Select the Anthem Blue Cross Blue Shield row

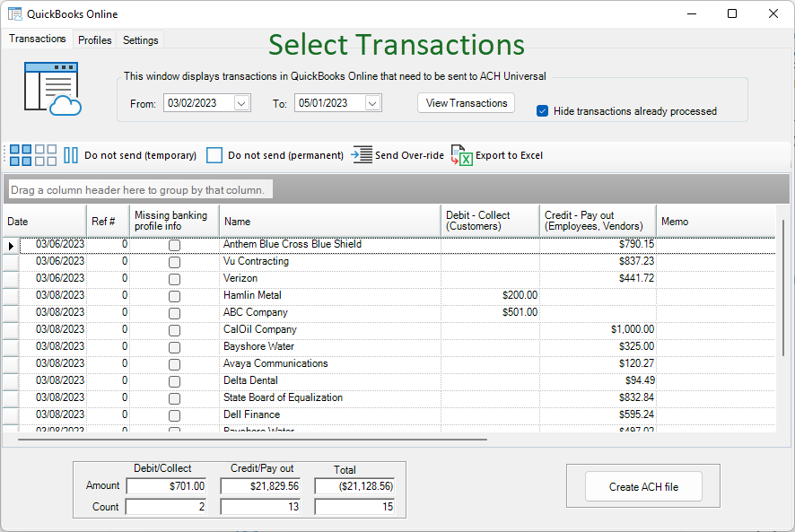tap(397, 245)
